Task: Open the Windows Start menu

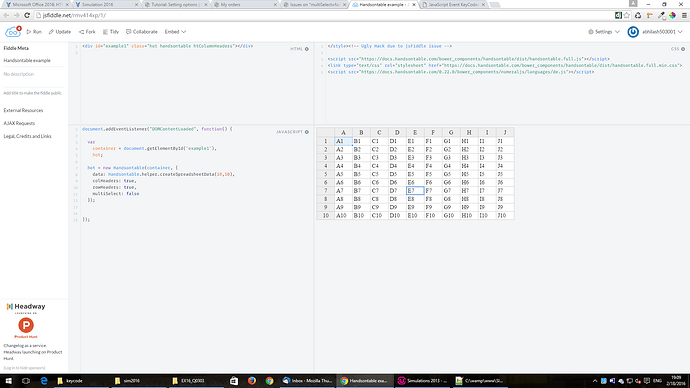Action: (x=8, y=381)
